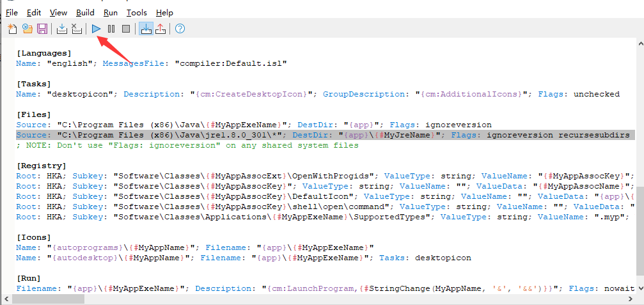The image size is (644, 305).
Task: Click the [Run] section header
Action: pyautogui.click(x=29, y=278)
